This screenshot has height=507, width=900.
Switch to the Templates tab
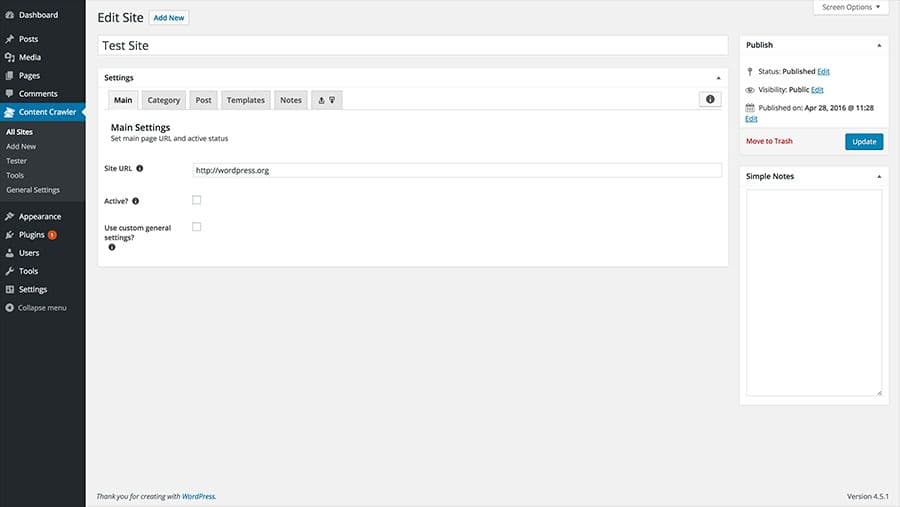(246, 100)
